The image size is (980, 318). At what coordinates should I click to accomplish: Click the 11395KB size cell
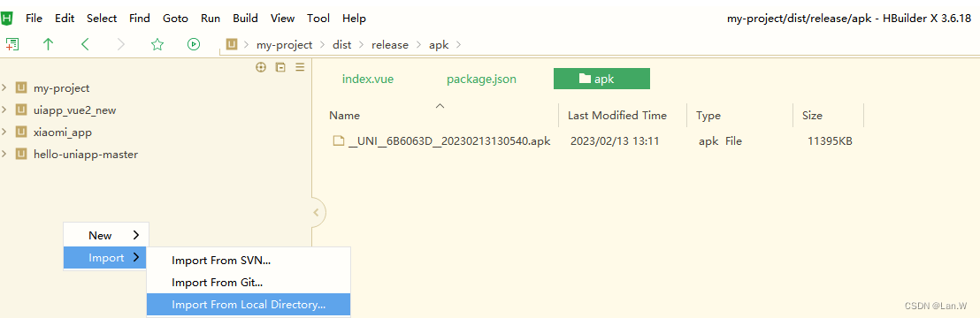point(830,141)
